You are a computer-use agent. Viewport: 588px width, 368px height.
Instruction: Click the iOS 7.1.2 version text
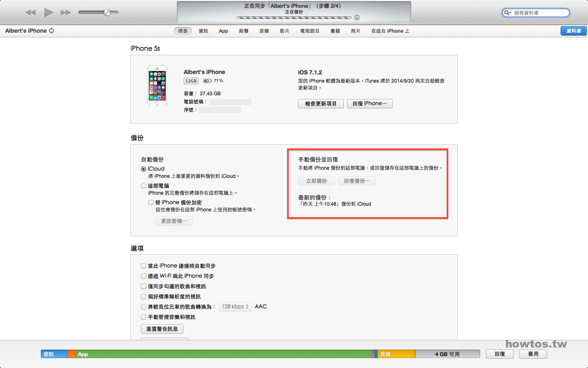pos(310,72)
